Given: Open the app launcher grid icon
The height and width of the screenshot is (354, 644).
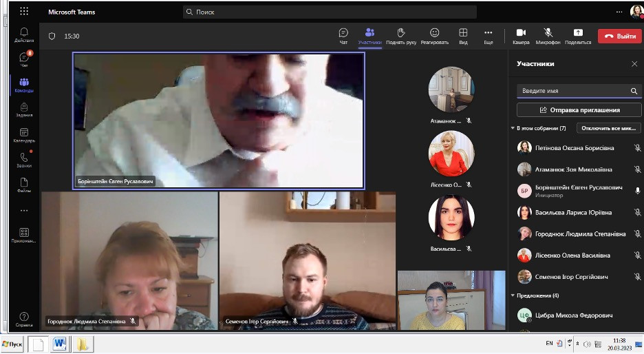Looking at the screenshot, I should [24, 12].
